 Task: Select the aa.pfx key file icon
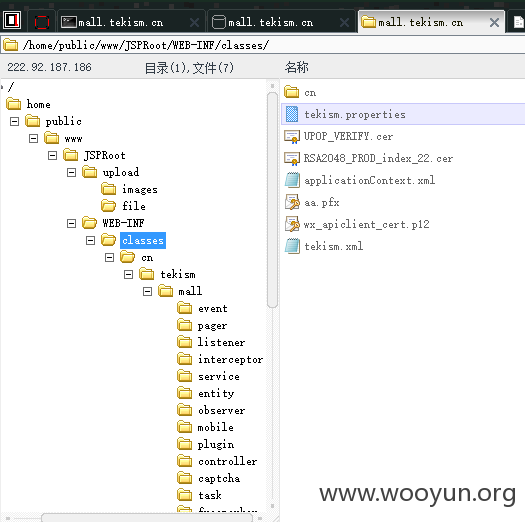(x=292, y=202)
